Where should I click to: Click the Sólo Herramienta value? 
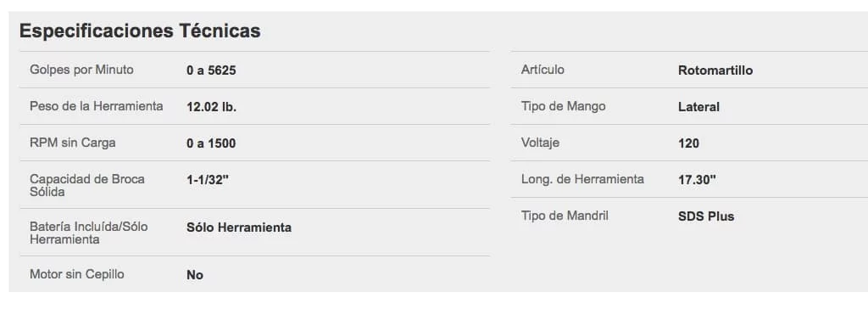[239, 228]
